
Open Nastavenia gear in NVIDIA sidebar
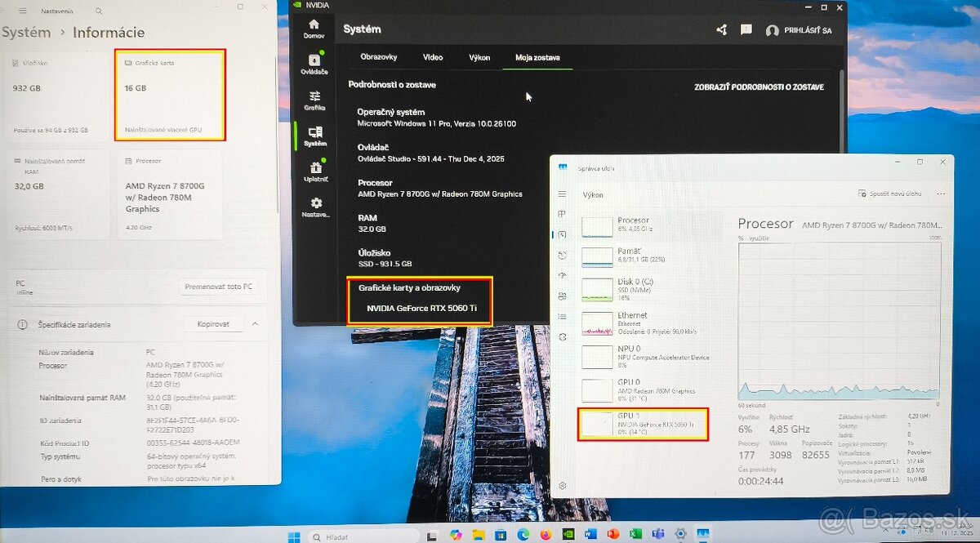(x=315, y=206)
